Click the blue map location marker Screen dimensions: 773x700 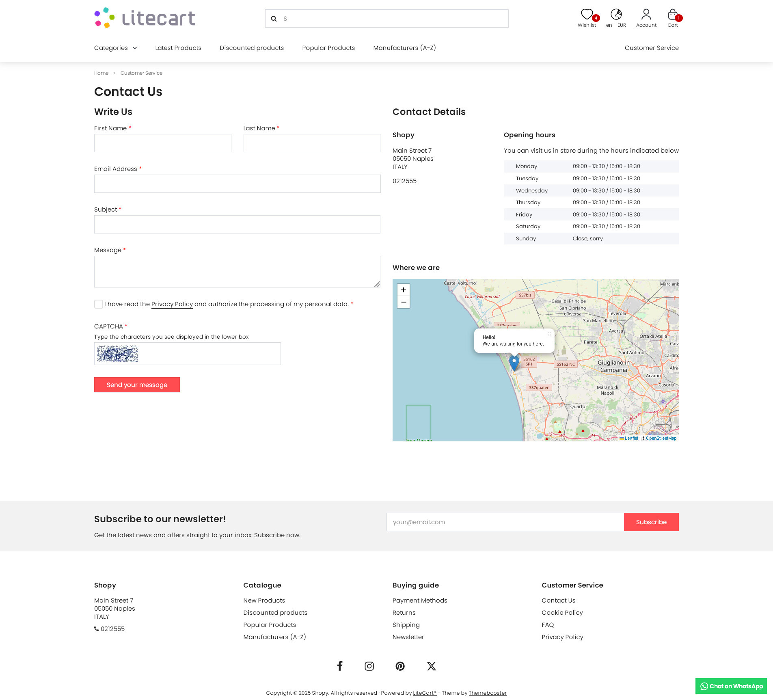(514, 363)
